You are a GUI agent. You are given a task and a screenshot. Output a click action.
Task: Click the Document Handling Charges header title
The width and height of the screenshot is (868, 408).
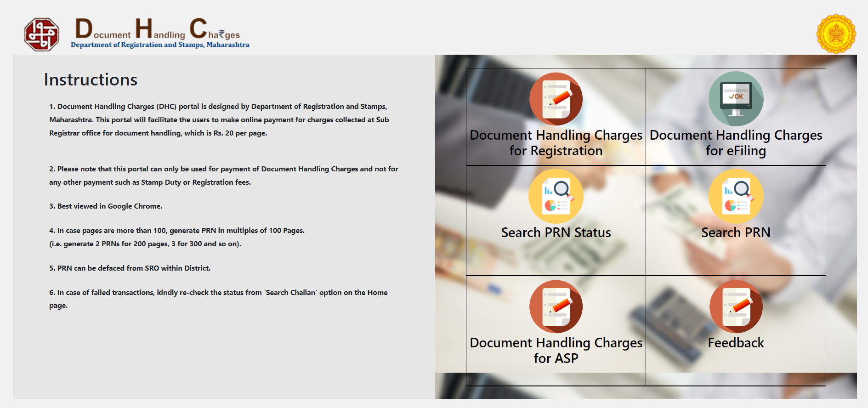coord(158,29)
